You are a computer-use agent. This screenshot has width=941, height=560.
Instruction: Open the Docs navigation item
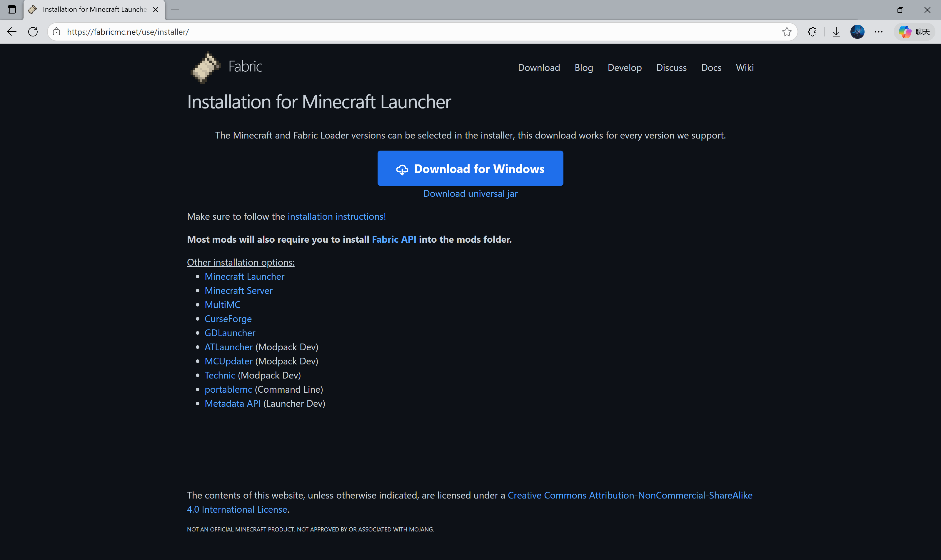click(711, 68)
